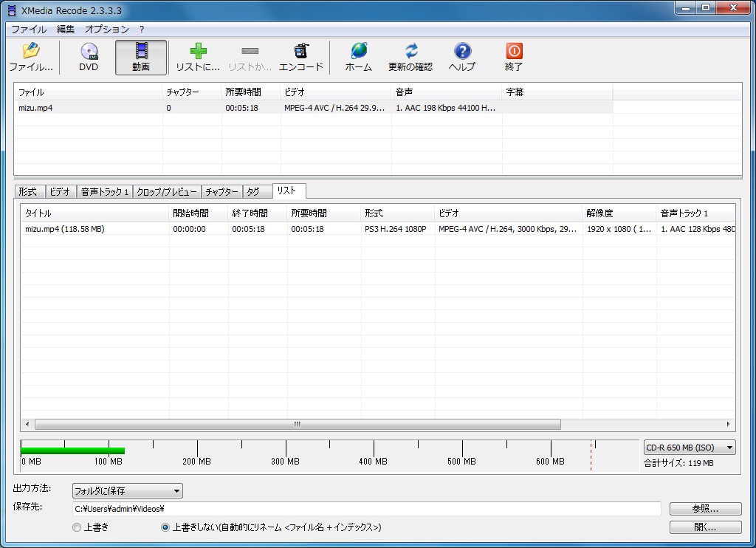Click the 解像度 column header

coord(619,213)
